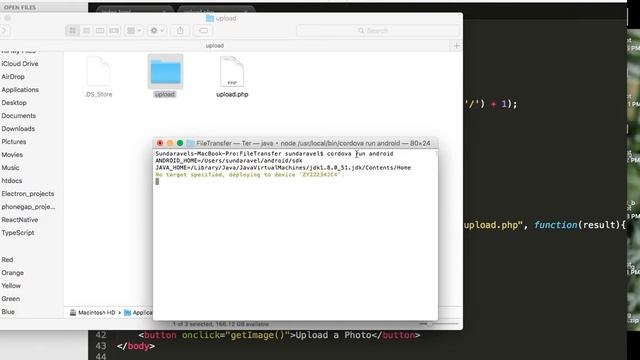Click the Finder edit tags button
This screenshot has height=360, width=640.
(203, 31)
